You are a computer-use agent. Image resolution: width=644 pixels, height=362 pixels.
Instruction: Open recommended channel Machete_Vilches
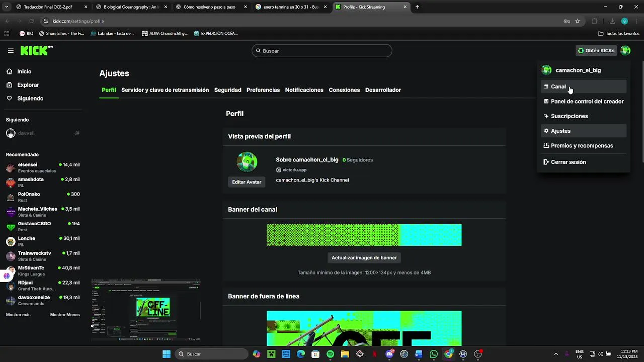click(x=43, y=212)
